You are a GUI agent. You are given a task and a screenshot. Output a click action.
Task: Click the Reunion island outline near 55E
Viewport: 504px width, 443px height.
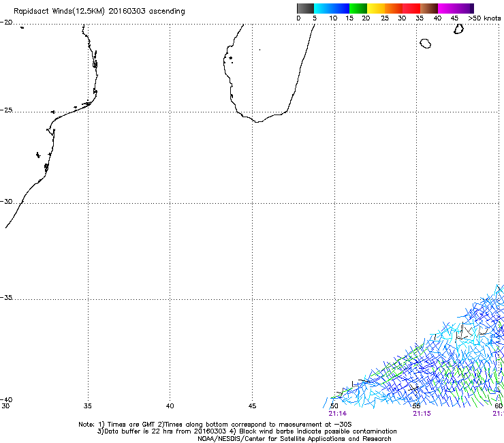click(x=425, y=44)
